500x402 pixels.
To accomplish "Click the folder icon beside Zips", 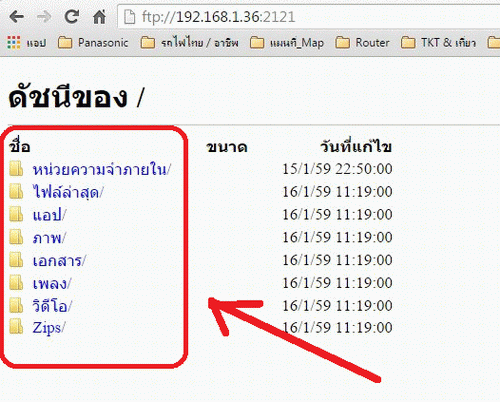I will click(16, 327).
